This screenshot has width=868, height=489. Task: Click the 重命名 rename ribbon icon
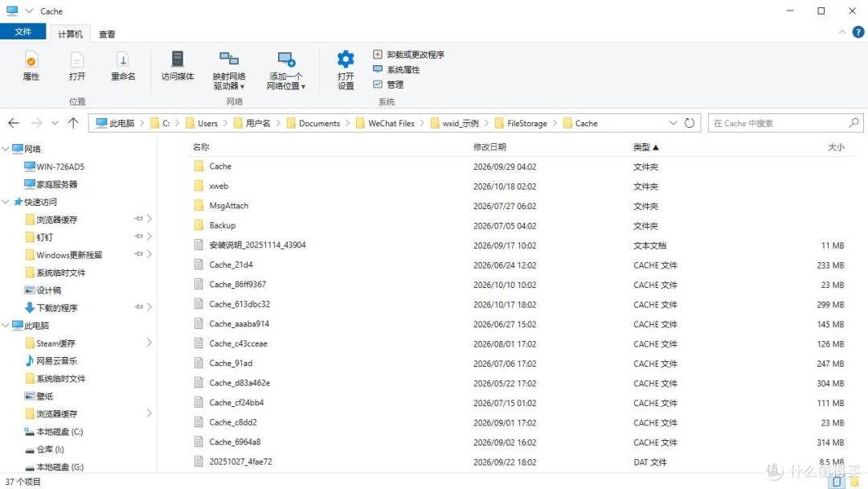click(x=122, y=60)
